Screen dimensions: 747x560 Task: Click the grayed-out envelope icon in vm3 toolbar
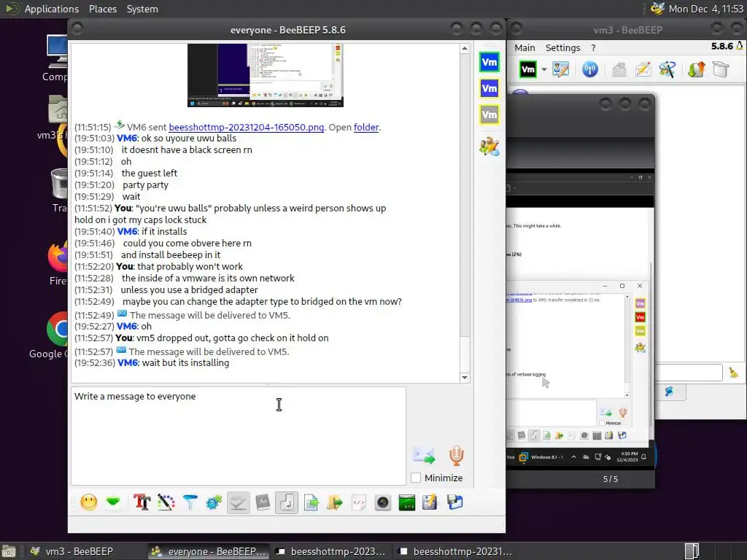pos(619,69)
